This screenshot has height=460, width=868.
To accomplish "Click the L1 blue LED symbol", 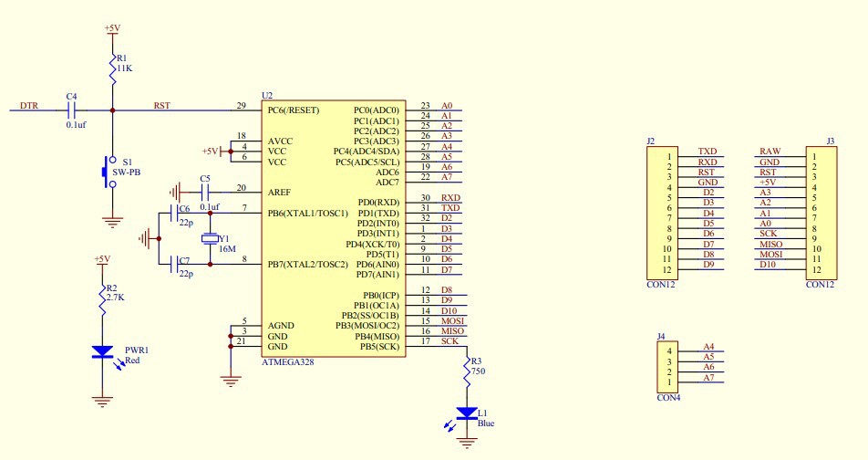I will [x=468, y=413].
